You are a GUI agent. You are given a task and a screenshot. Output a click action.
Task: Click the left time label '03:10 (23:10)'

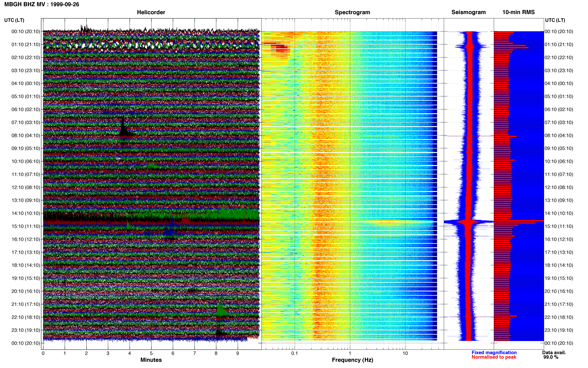point(26,71)
